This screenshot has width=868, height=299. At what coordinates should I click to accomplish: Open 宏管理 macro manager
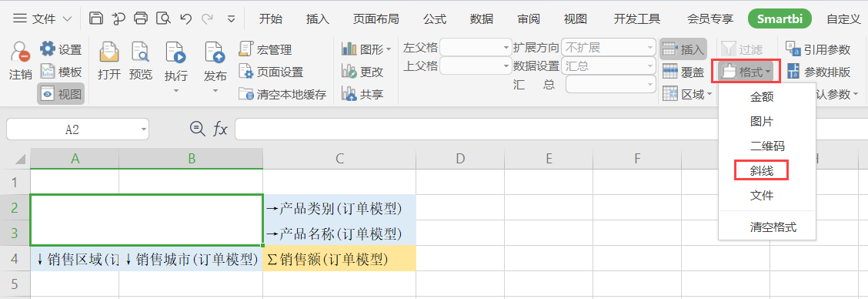coord(265,49)
